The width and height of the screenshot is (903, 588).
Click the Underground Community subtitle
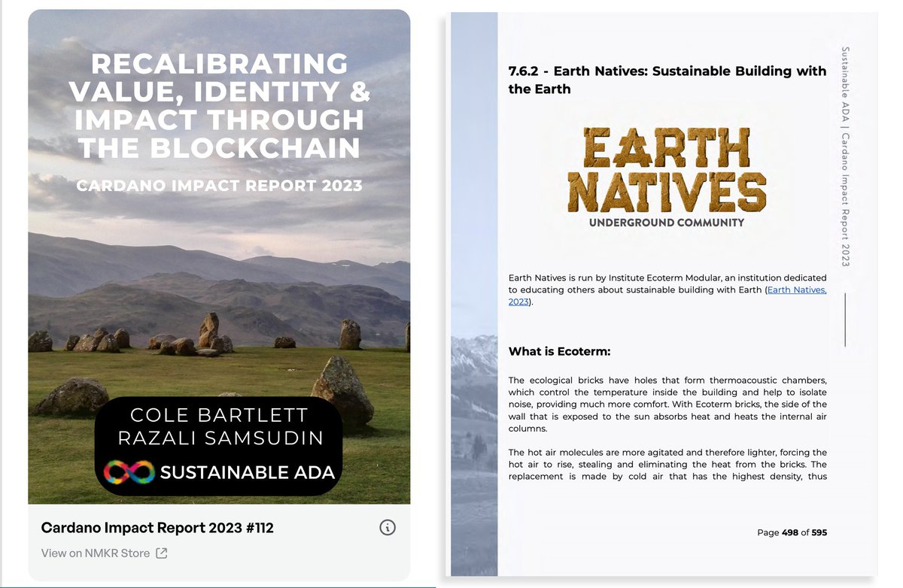tap(667, 223)
